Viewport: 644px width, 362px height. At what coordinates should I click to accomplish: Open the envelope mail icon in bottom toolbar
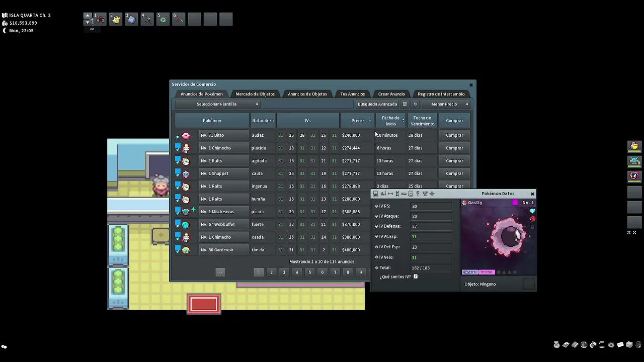tap(620, 345)
